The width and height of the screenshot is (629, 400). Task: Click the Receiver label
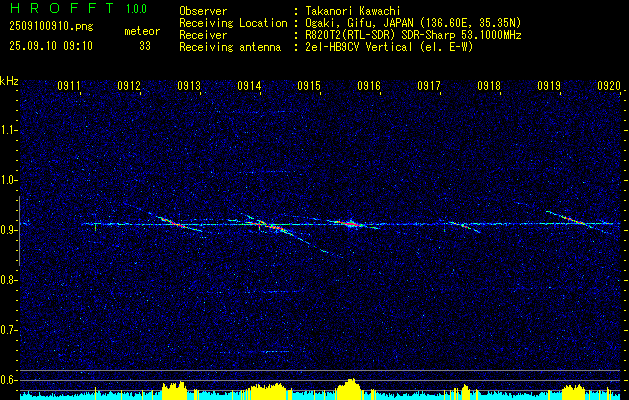click(203, 35)
